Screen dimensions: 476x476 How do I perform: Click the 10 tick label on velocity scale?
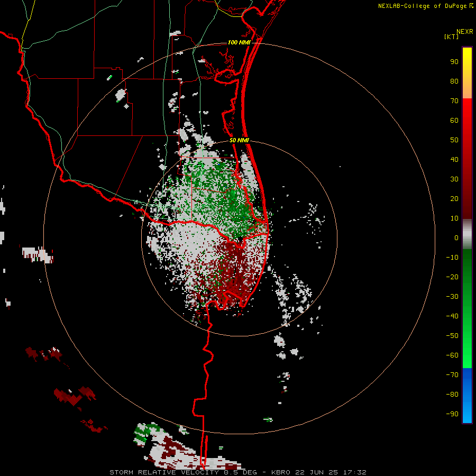pos(454,218)
